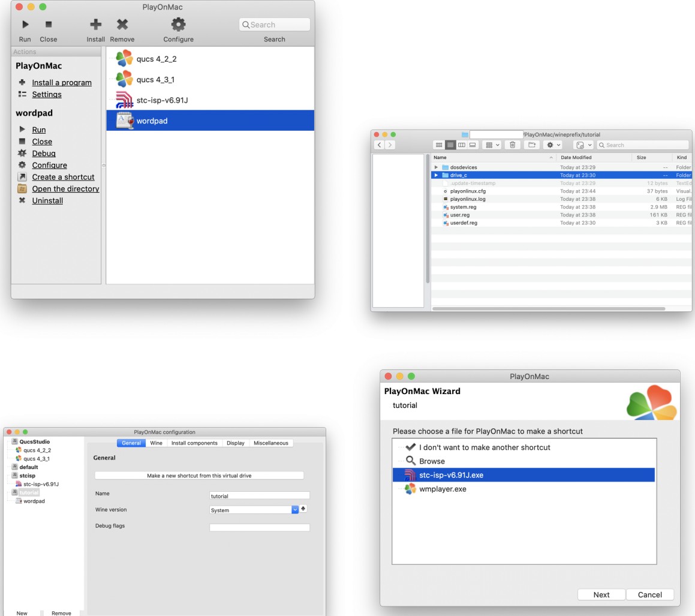Select QucsStudio drive in configuration tree

pyautogui.click(x=35, y=441)
